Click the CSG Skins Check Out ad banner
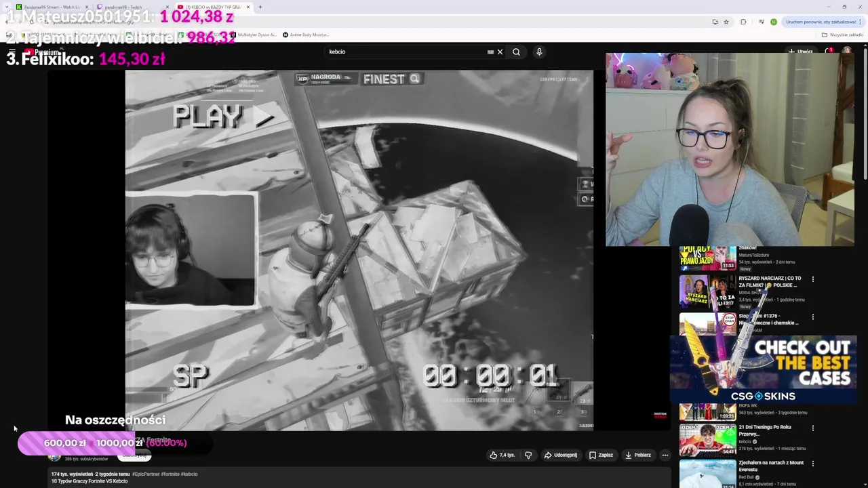868x488 pixels. pos(764,369)
